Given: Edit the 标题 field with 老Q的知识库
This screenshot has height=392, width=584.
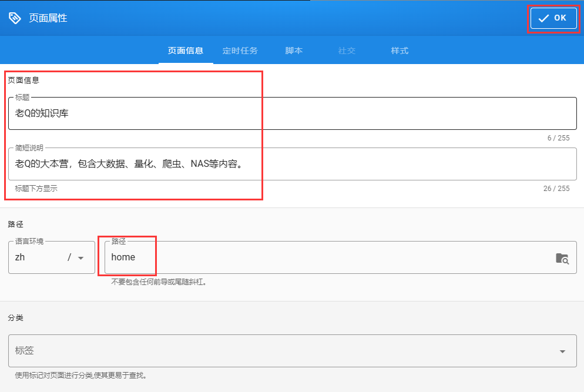Looking at the screenshot, I should [293, 113].
